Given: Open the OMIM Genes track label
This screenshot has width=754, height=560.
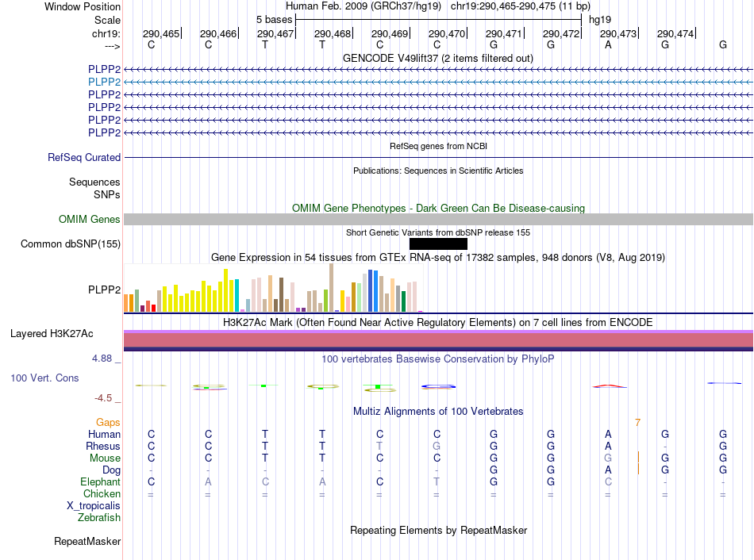Looking at the screenshot, I should pyautogui.click(x=90, y=219).
